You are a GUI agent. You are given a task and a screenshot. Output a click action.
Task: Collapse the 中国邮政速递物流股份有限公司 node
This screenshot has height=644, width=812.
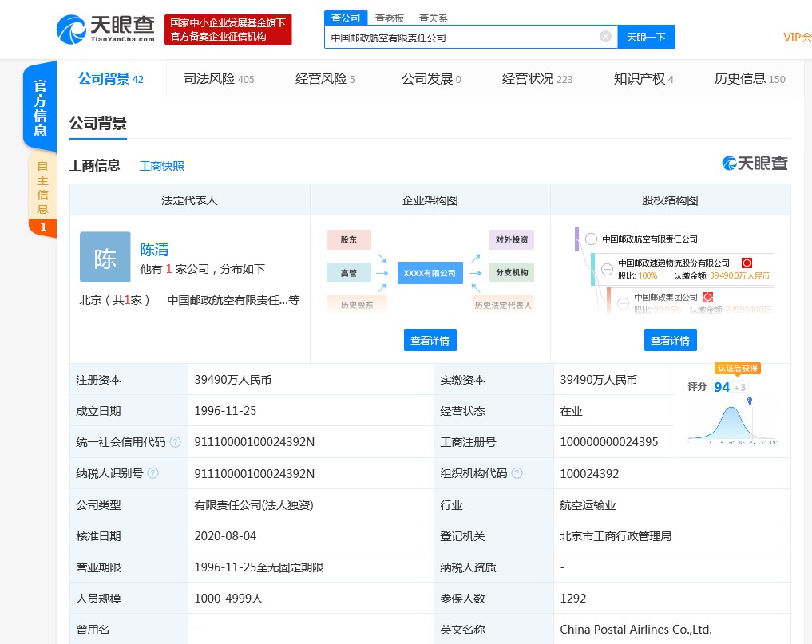click(x=607, y=269)
